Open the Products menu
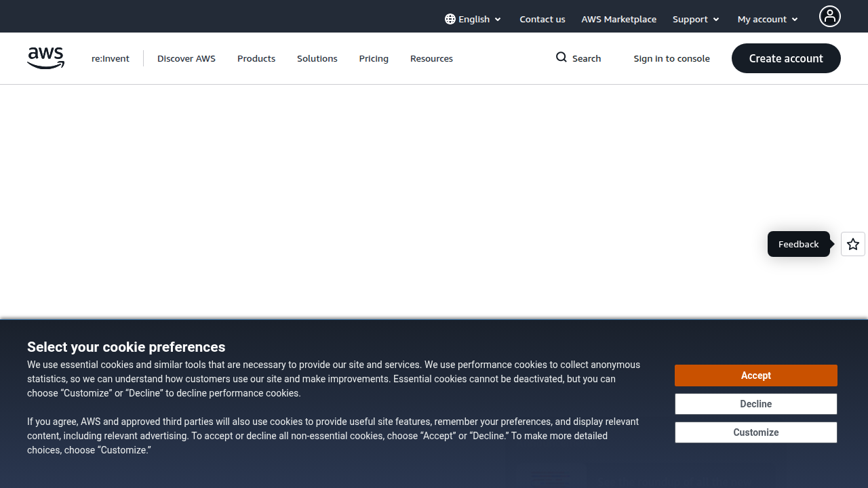 (x=256, y=58)
